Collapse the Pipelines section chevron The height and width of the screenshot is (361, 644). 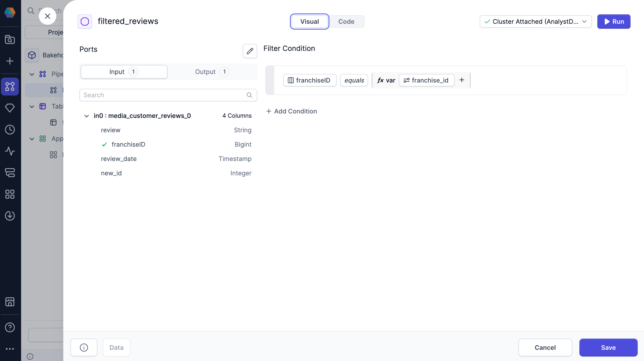pos(31,74)
